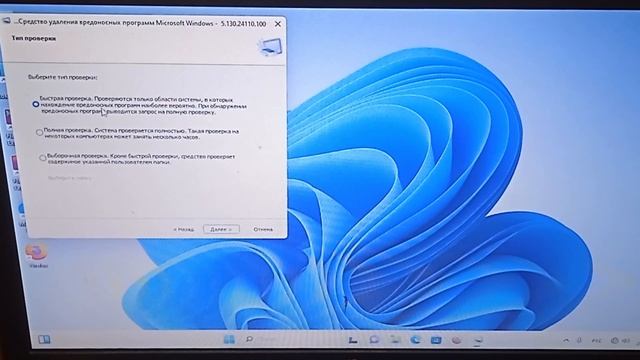
Task: Click the Далее button
Action: coord(221,229)
